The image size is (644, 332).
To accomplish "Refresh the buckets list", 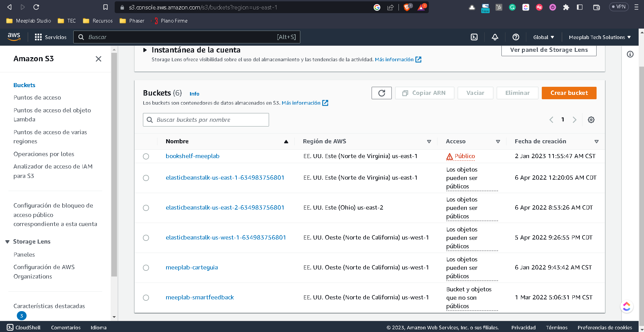I will click(381, 93).
